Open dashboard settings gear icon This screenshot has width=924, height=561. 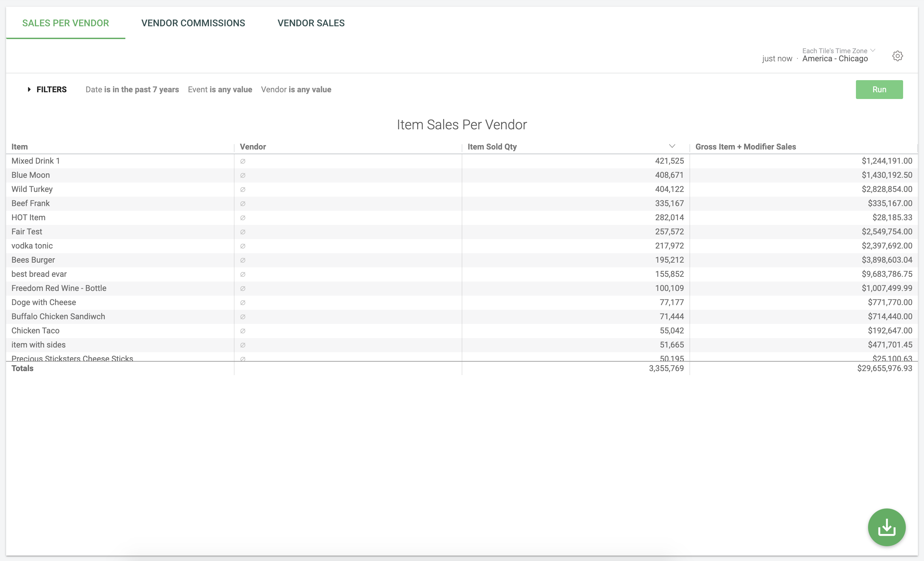tap(897, 56)
